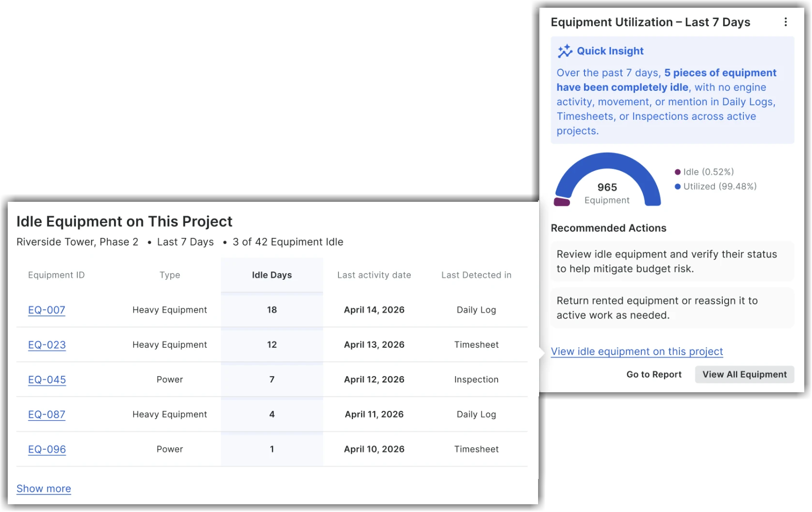Click the blue Utilized arc of the gauge
The width and height of the screenshot is (812, 512).
click(x=608, y=160)
